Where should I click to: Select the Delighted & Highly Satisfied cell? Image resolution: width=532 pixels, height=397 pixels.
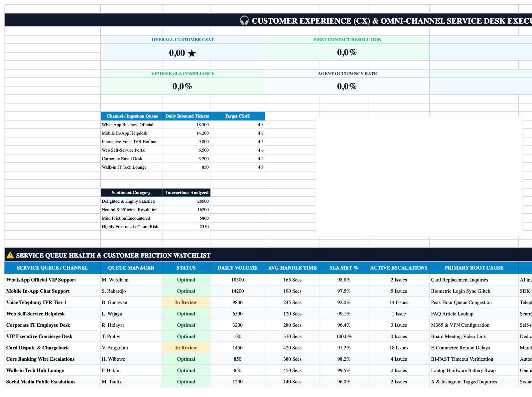coord(131,201)
